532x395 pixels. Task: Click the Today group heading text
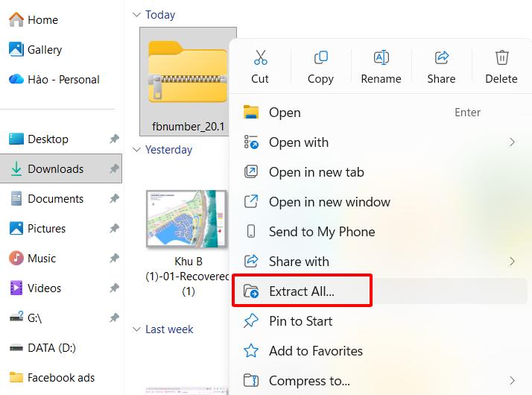(160, 15)
